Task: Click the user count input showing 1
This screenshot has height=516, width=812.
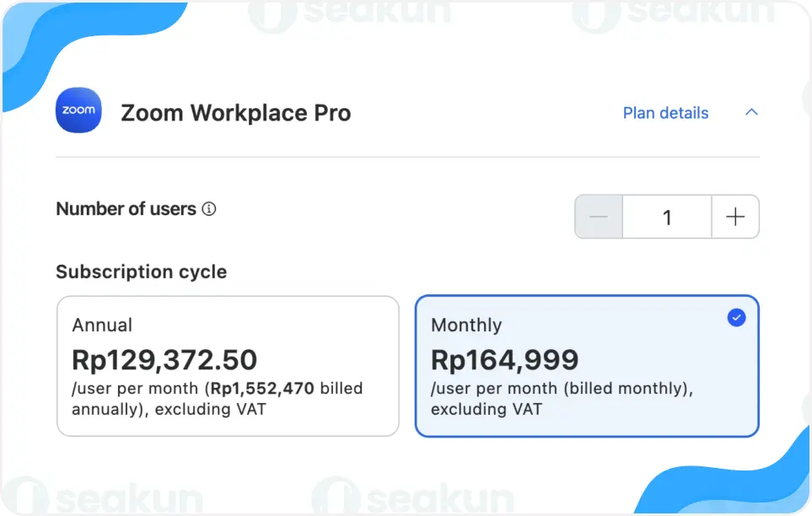Action: [667, 217]
